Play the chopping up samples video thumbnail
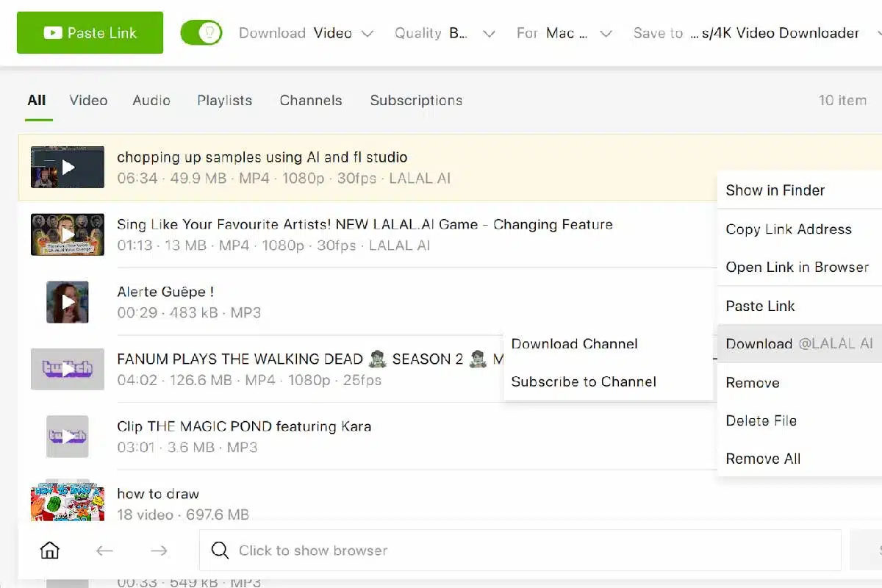Screen dimensions: 882x588 click(x=68, y=168)
